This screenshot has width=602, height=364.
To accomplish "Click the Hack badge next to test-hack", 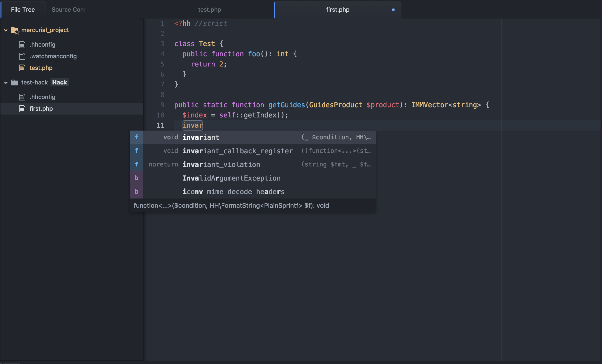I will point(59,83).
